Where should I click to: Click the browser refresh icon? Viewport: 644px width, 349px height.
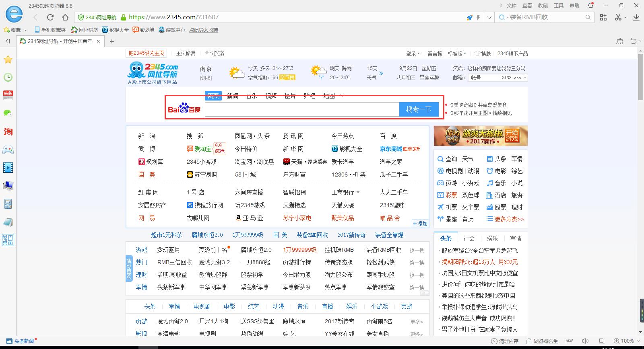point(50,17)
